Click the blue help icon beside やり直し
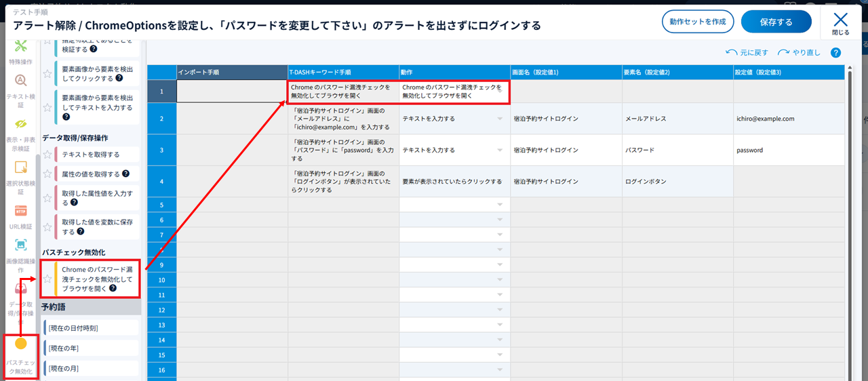 coord(835,53)
